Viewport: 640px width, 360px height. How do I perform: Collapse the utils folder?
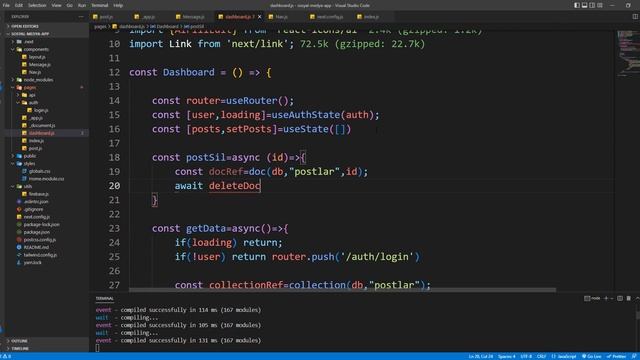coord(27,187)
